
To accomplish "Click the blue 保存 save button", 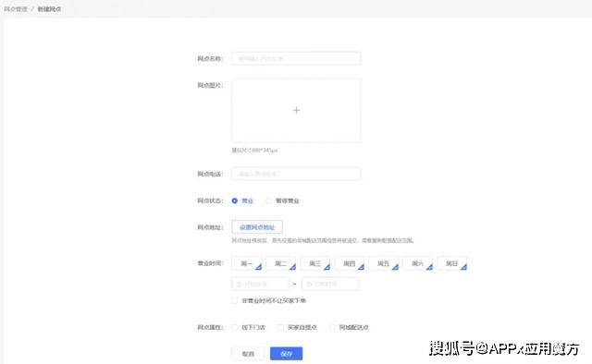I will pos(287,354).
